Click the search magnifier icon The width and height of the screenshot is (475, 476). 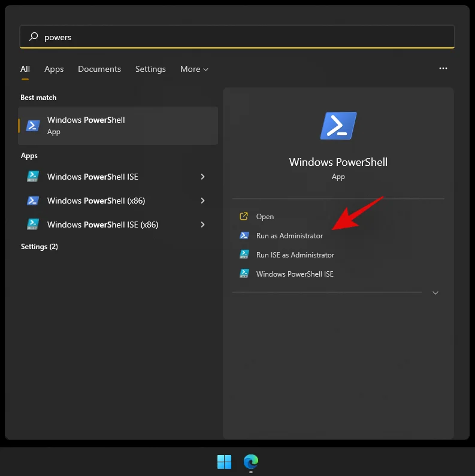[34, 37]
